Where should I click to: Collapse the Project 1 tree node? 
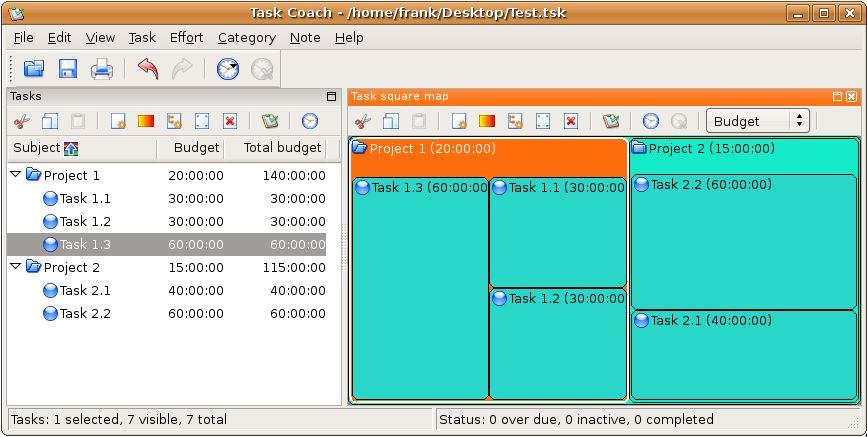(x=16, y=175)
